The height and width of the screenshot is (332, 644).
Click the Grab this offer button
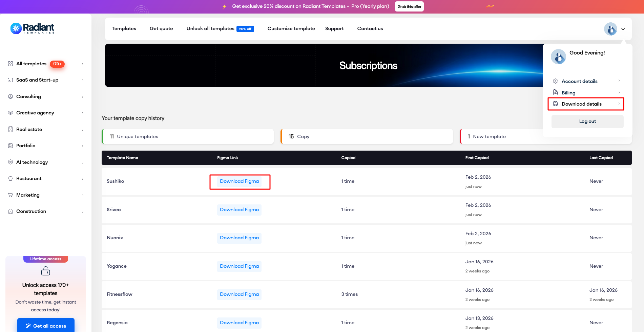click(x=409, y=6)
